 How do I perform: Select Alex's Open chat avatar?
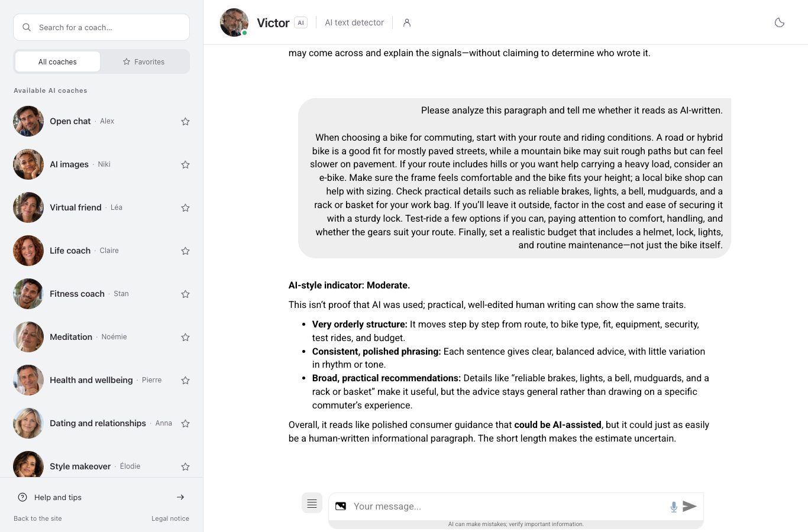28,121
